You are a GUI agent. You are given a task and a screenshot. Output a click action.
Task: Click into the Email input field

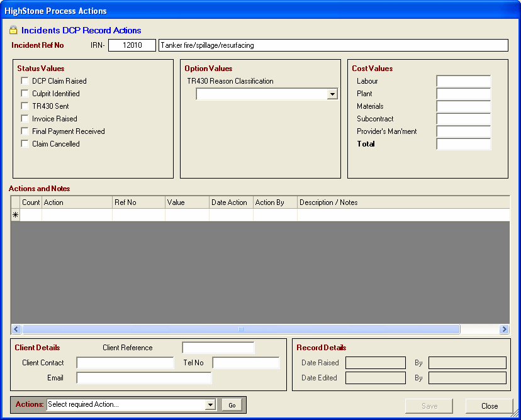[x=143, y=378]
